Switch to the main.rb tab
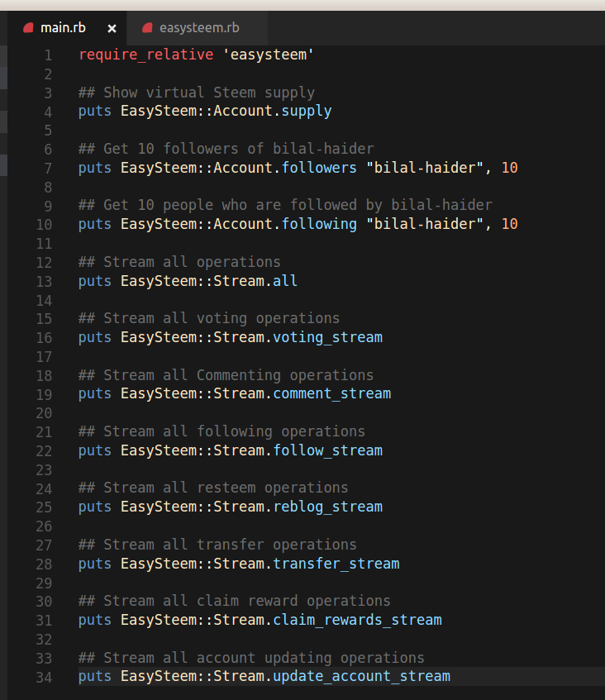 [67, 28]
